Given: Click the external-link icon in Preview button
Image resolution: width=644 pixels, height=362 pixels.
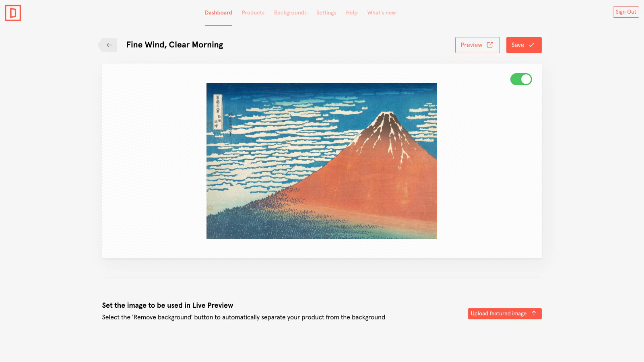Looking at the screenshot, I should click(490, 45).
